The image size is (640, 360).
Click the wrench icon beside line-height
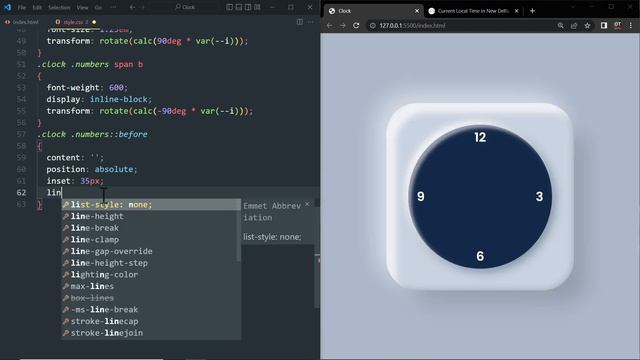pyautogui.click(x=66, y=216)
